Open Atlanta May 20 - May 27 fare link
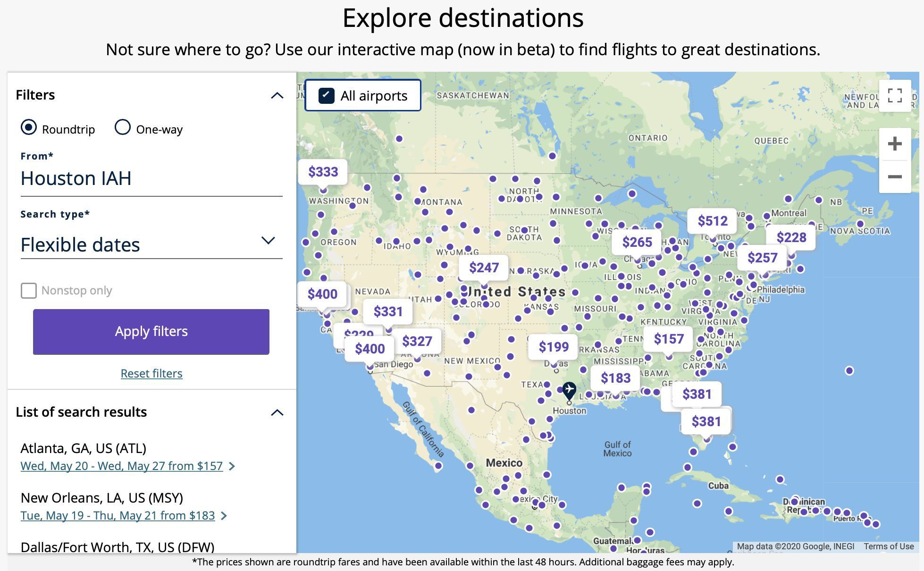 (x=122, y=466)
